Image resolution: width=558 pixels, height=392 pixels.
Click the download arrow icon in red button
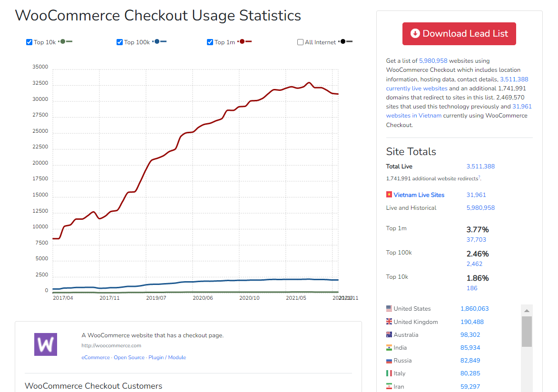pyautogui.click(x=415, y=33)
